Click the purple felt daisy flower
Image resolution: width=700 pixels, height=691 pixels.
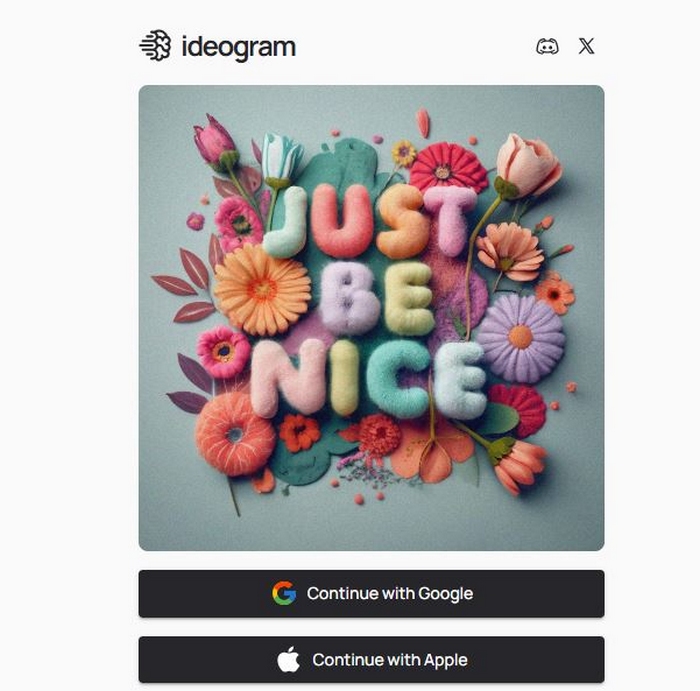coord(521,337)
